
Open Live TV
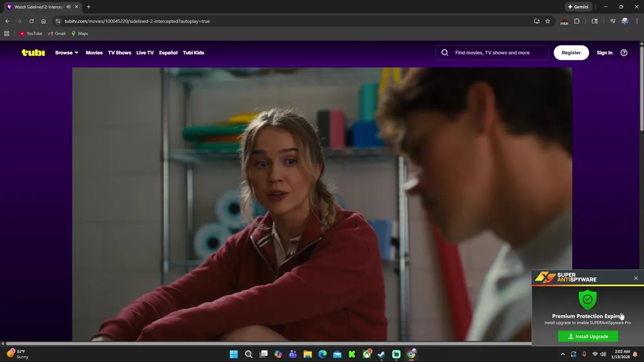point(145,52)
